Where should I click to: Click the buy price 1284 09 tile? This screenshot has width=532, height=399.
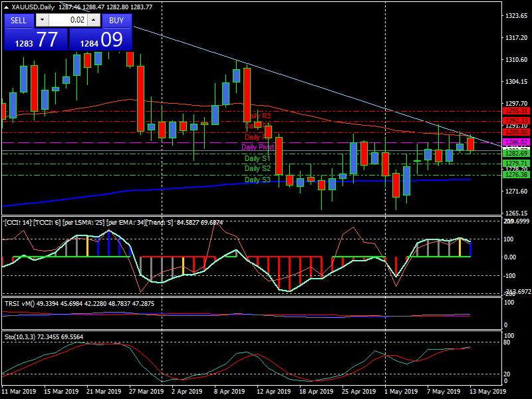coord(101,40)
